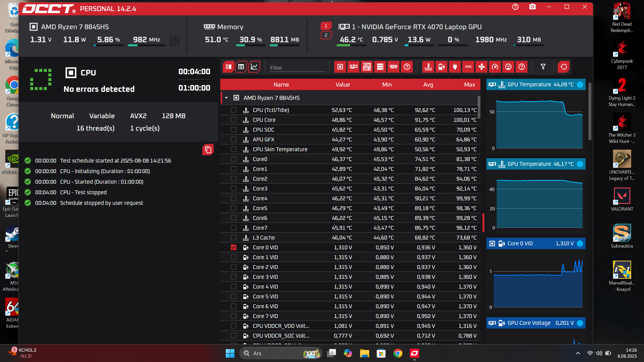Click the Core4 row max value 99,99 °C
644x362 pixels.
[x=466, y=198]
